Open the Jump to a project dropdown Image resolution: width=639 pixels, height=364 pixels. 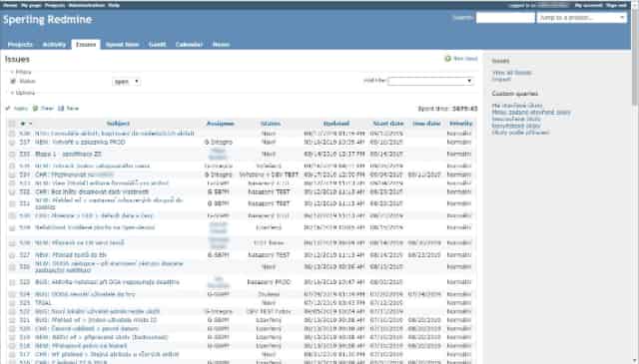pos(581,18)
